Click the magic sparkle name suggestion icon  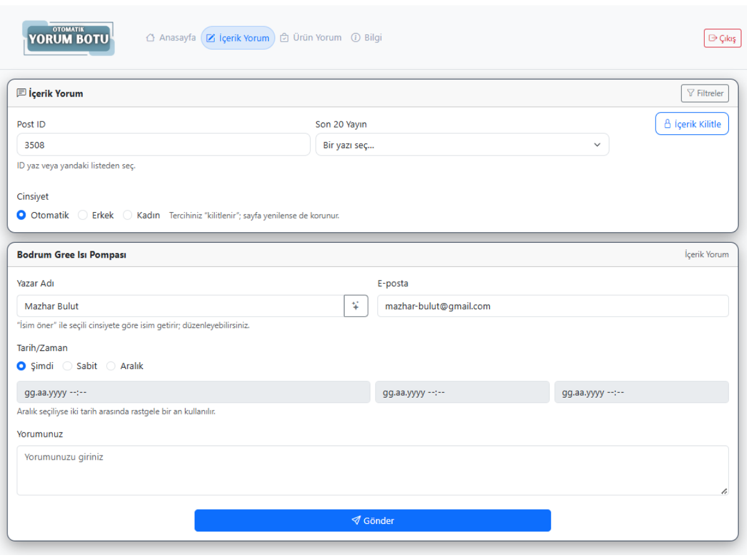tap(356, 306)
